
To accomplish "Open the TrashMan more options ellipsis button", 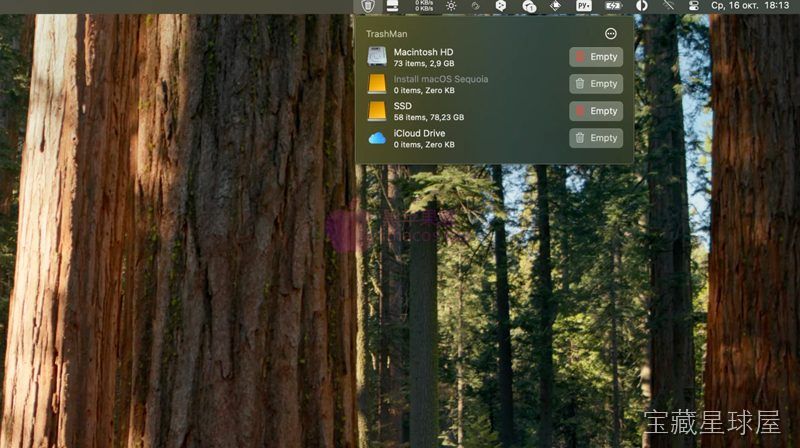I will [610, 34].
